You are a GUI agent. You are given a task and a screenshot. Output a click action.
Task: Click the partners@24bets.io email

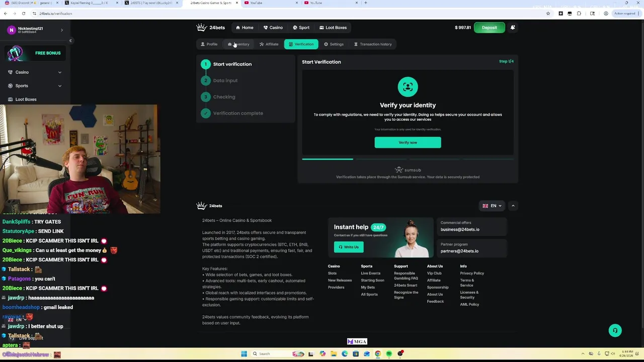459,251
